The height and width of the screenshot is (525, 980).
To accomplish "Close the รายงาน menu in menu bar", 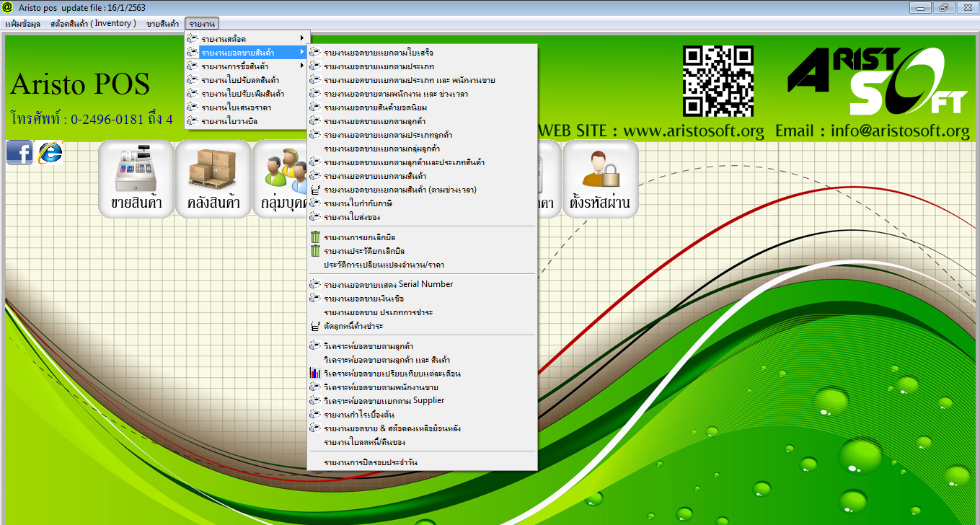I will [202, 24].
